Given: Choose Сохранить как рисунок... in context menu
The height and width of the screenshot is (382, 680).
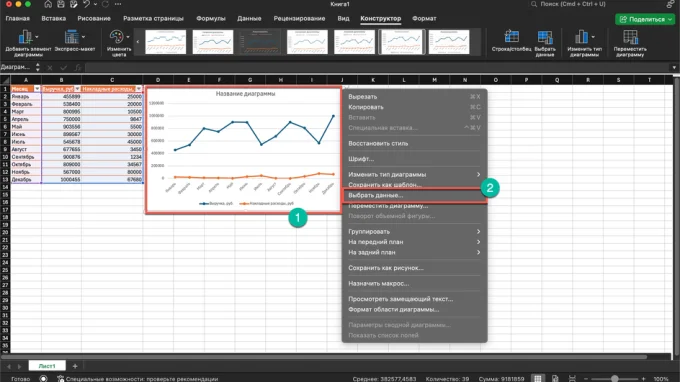Looking at the screenshot, I should (414, 268).
